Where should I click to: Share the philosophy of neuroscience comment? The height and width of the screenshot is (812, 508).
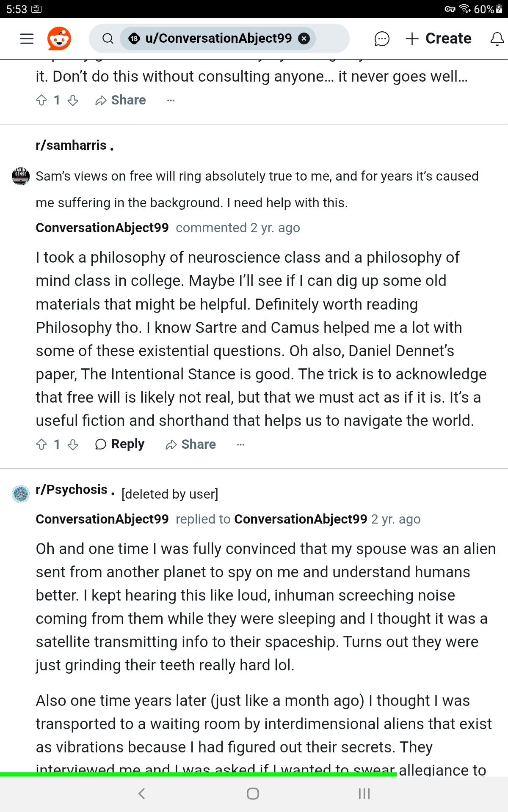[x=190, y=444]
